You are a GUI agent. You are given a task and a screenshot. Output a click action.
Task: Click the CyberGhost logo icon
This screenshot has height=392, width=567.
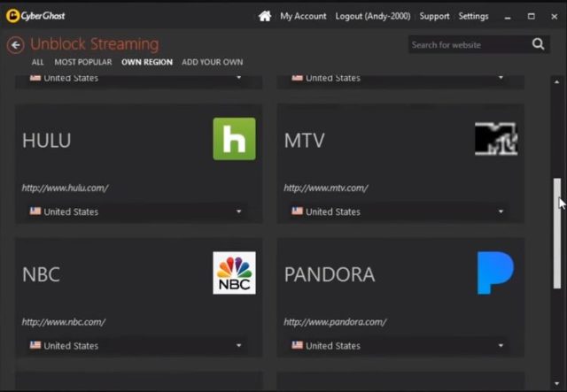pyautogui.click(x=12, y=16)
